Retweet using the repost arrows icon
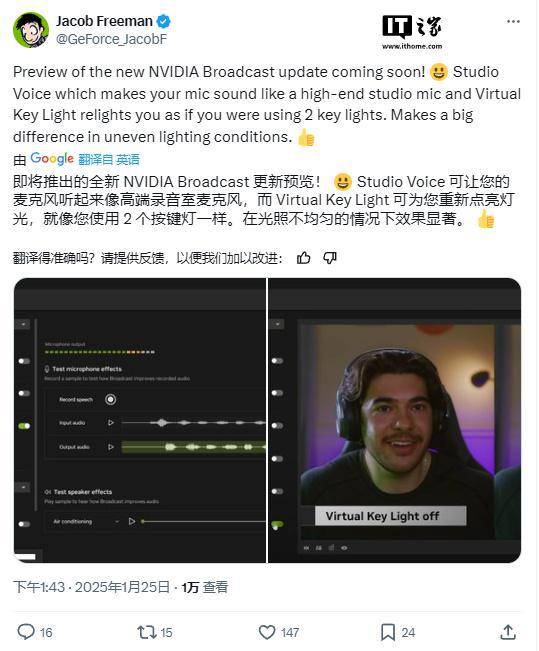 pyautogui.click(x=146, y=632)
